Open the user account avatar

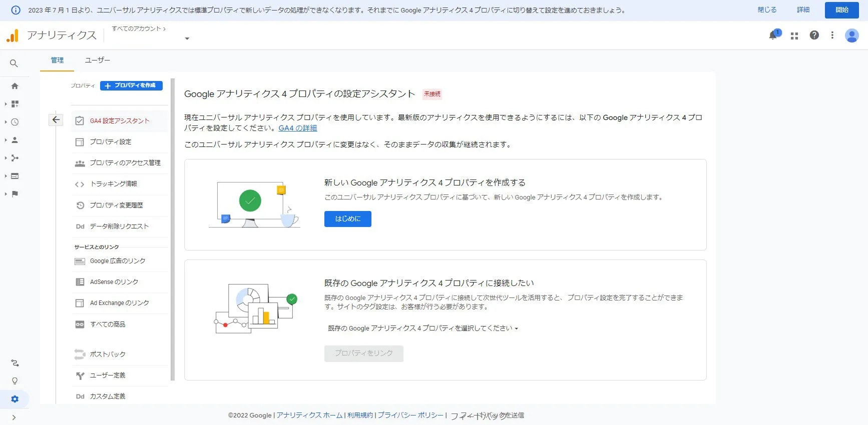[x=852, y=35]
